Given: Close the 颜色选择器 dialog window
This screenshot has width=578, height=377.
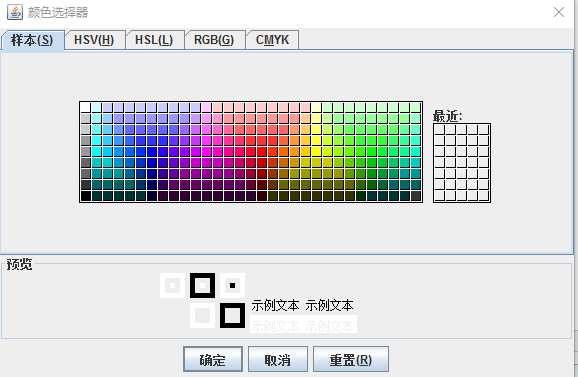Looking at the screenshot, I should (x=559, y=12).
